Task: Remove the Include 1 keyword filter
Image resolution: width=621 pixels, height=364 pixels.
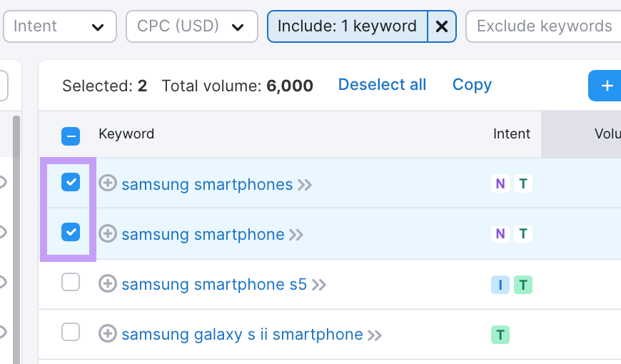Action: 442,27
